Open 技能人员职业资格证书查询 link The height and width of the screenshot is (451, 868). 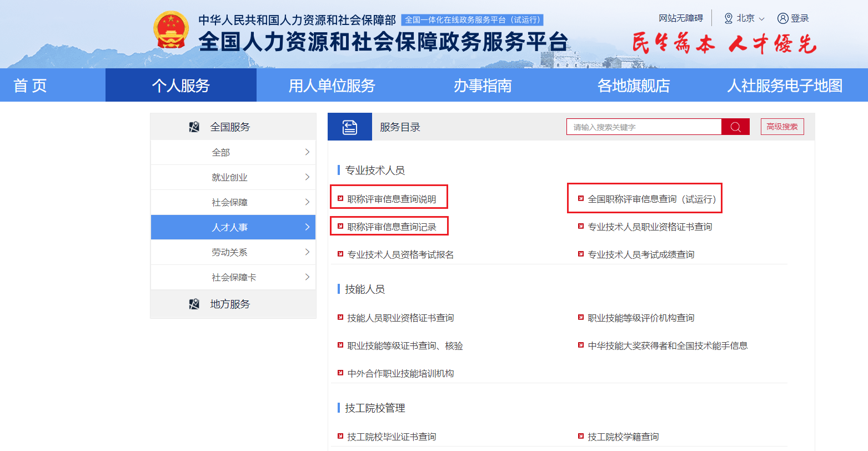400,318
